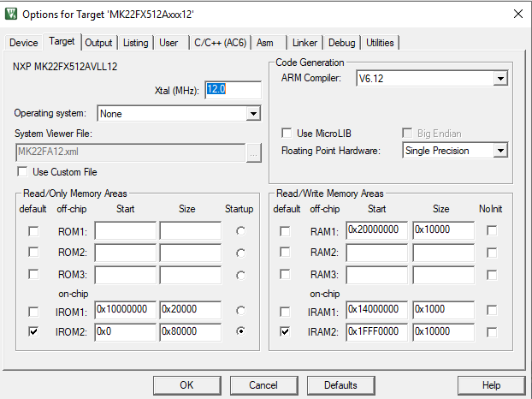Select IROM2 Startup radio button
Screen dimensions: 532x399
coord(241,331)
